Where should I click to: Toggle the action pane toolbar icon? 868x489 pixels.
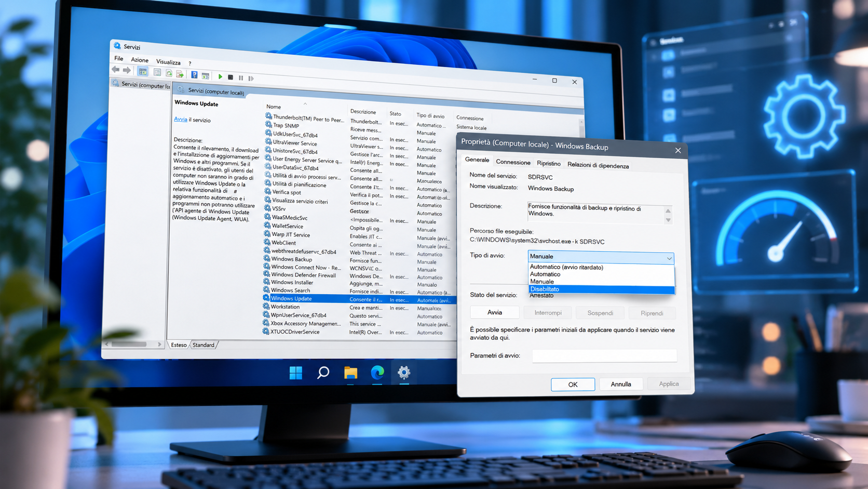tap(206, 76)
